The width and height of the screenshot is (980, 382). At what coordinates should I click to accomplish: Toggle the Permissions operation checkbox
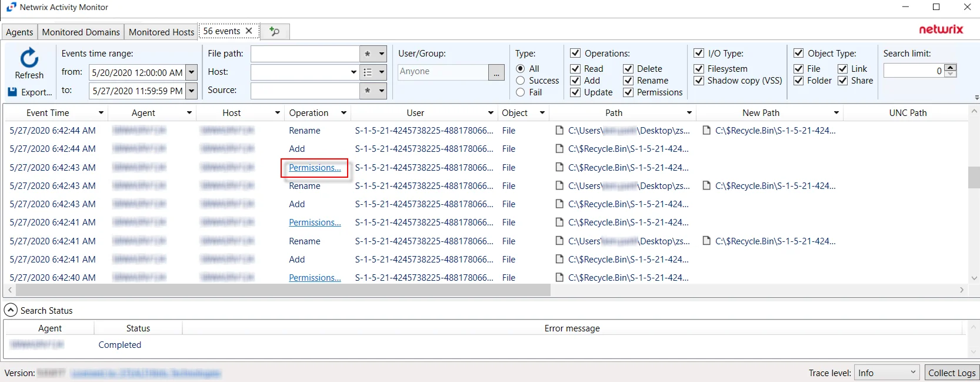628,92
